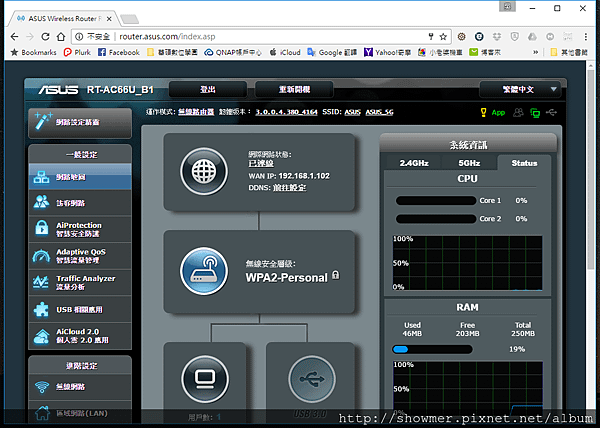Click the wireless router icon in network map
This screenshot has height=428, width=600.
[x=204, y=271]
